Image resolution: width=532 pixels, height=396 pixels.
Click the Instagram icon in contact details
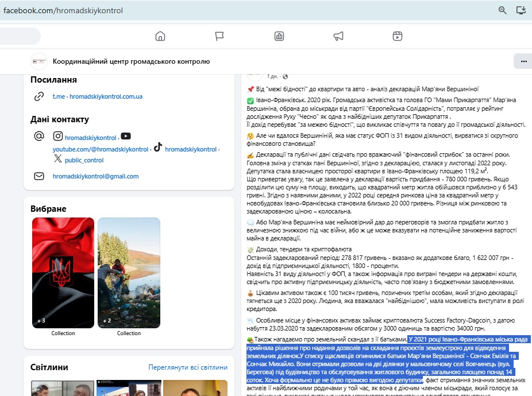58,137
